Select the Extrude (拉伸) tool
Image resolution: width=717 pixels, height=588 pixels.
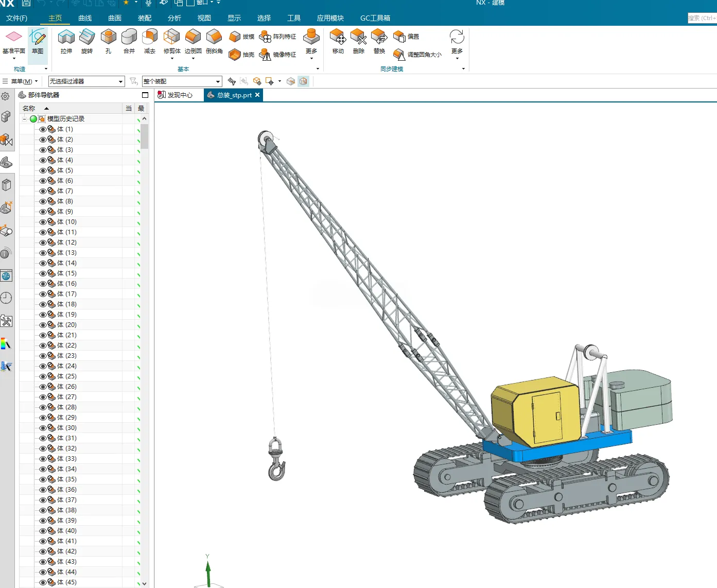click(x=66, y=42)
